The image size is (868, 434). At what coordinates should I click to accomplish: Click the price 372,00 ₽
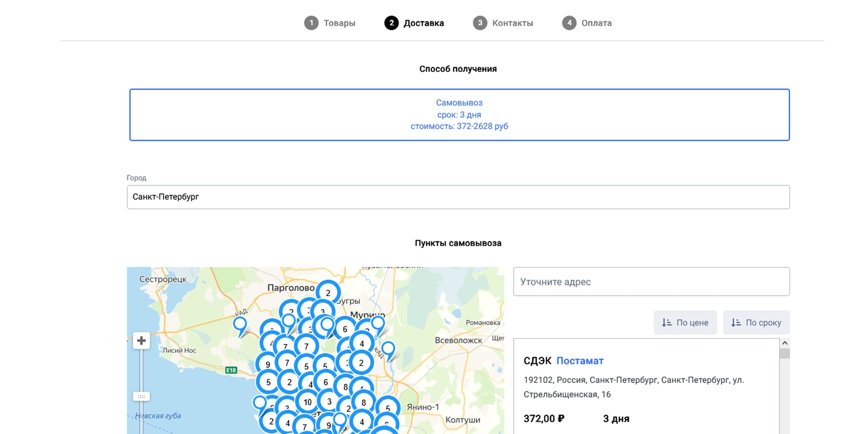544,419
